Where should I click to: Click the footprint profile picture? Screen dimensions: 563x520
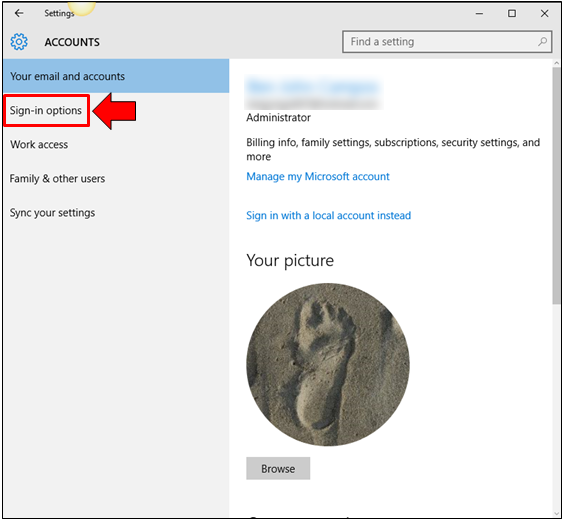(328, 365)
